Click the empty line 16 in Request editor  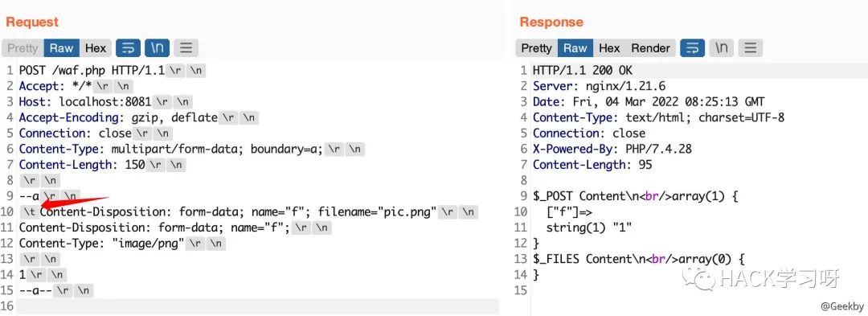click(x=258, y=306)
